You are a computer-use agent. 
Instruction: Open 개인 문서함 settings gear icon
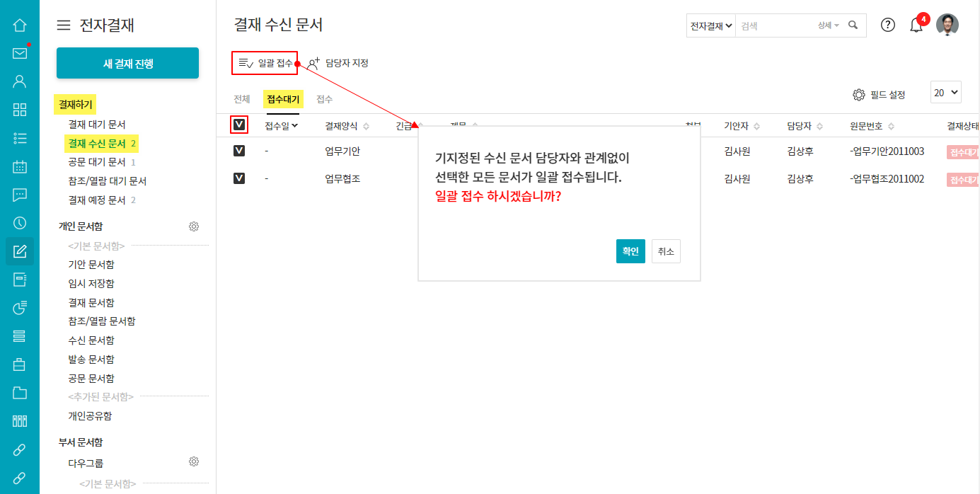click(x=194, y=226)
